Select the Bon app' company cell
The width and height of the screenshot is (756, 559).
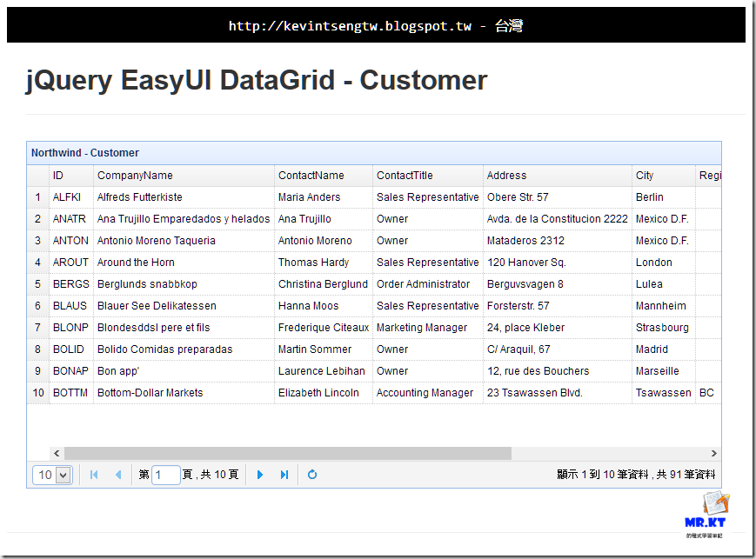tap(184, 370)
